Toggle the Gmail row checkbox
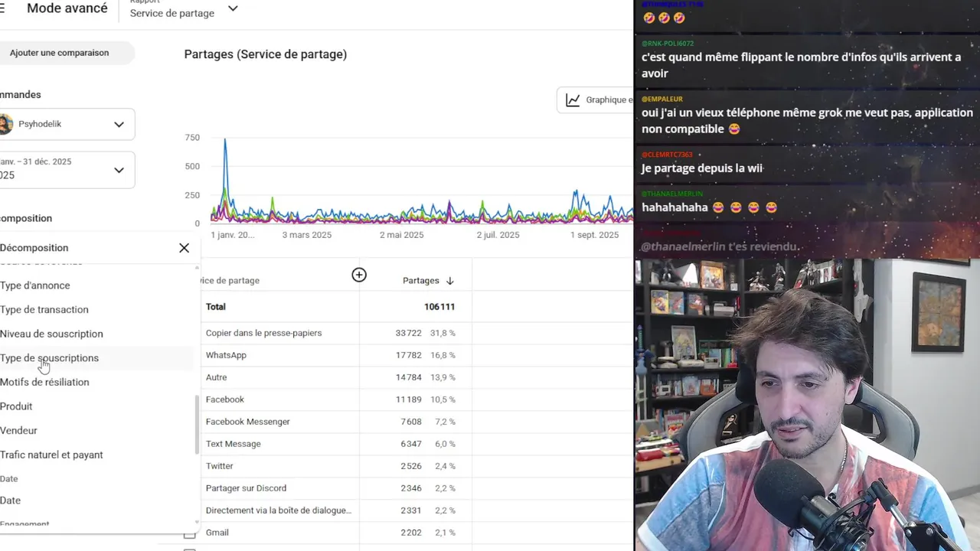 pyautogui.click(x=190, y=533)
